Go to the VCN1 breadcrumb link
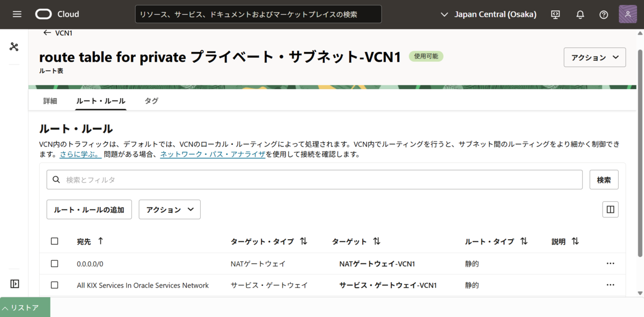Image resolution: width=644 pixels, height=317 pixels. point(64,33)
